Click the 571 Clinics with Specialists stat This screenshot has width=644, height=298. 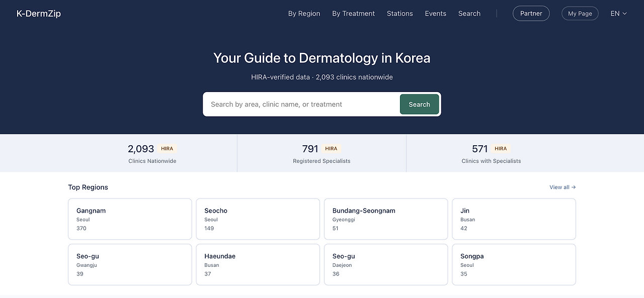click(491, 153)
